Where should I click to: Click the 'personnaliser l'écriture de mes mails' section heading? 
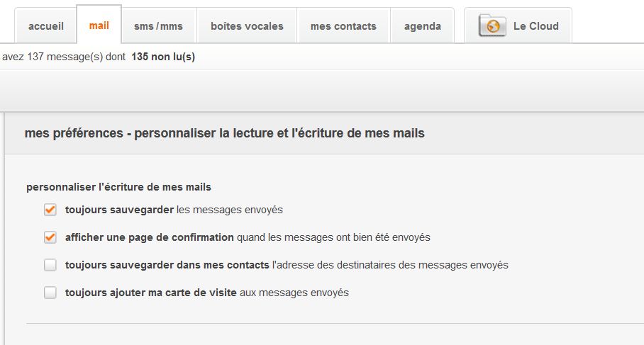pos(118,187)
